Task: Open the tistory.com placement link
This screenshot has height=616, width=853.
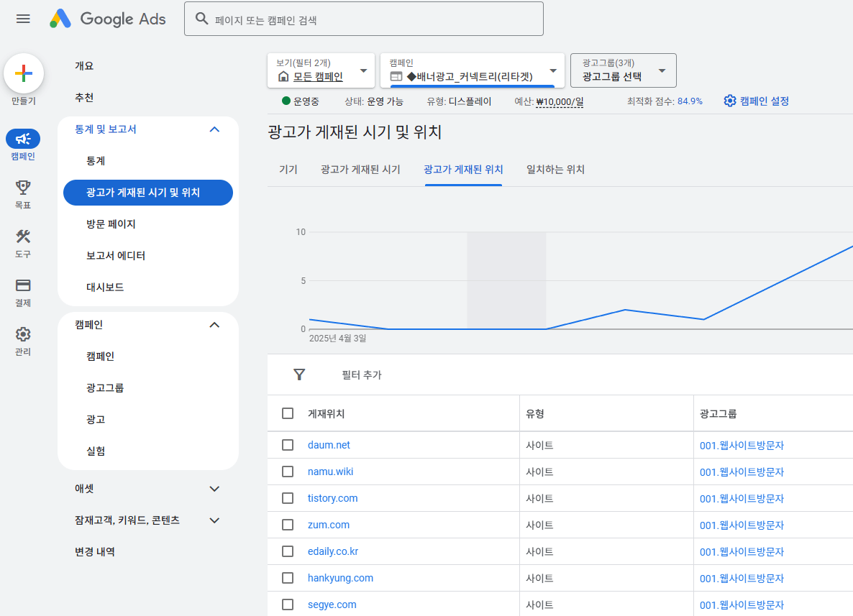Action: tap(332, 498)
